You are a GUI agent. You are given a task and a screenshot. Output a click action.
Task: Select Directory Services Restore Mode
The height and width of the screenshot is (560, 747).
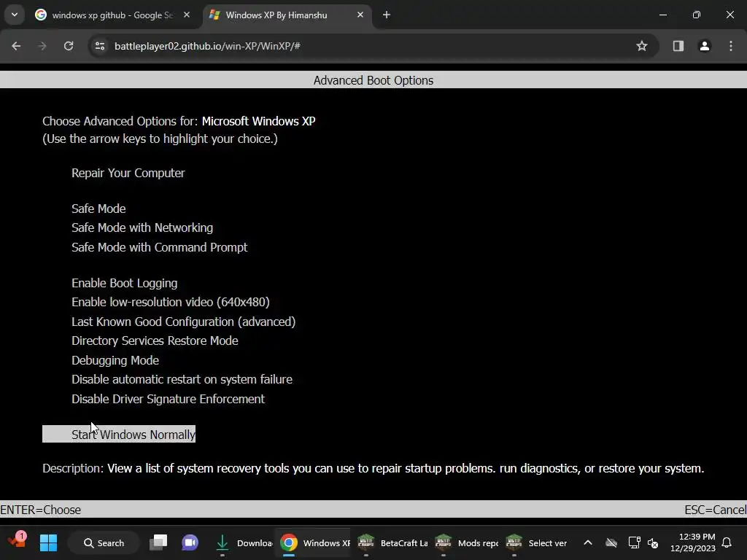155,341
